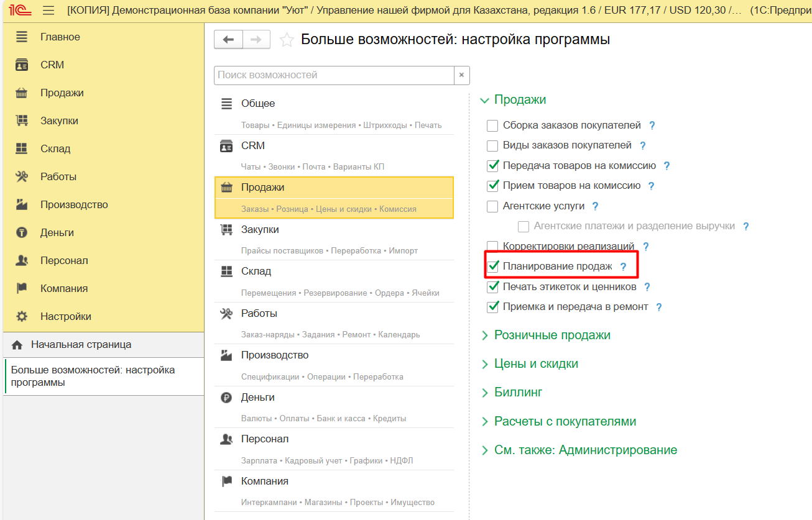Click the Поиск возможностей search field

pos(334,75)
